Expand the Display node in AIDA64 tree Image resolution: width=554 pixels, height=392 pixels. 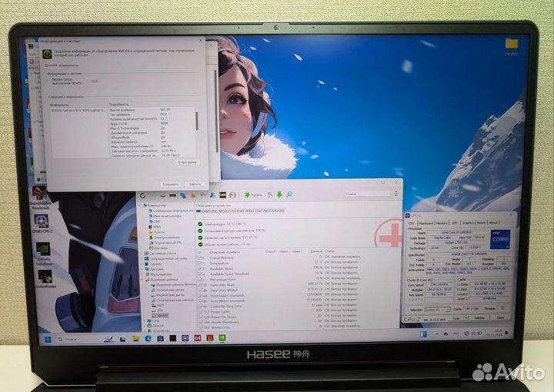(x=143, y=269)
